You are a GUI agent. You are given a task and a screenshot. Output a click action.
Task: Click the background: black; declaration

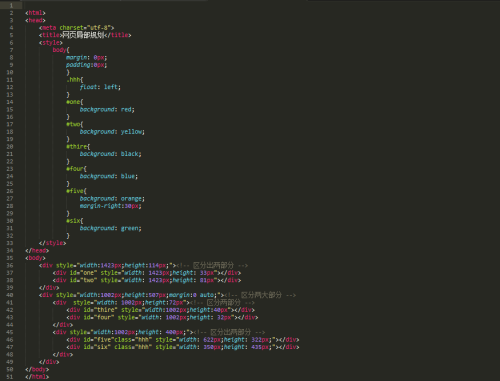[111, 154]
